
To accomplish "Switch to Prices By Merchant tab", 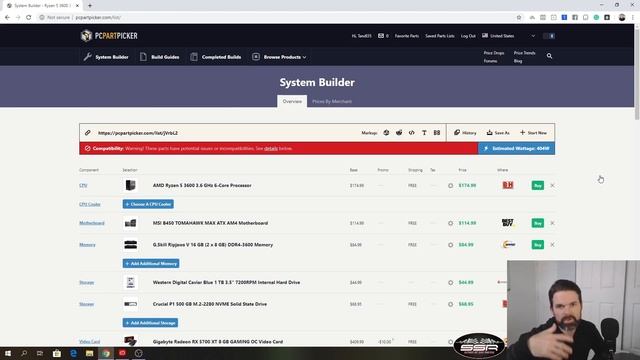I will pos(332,101).
